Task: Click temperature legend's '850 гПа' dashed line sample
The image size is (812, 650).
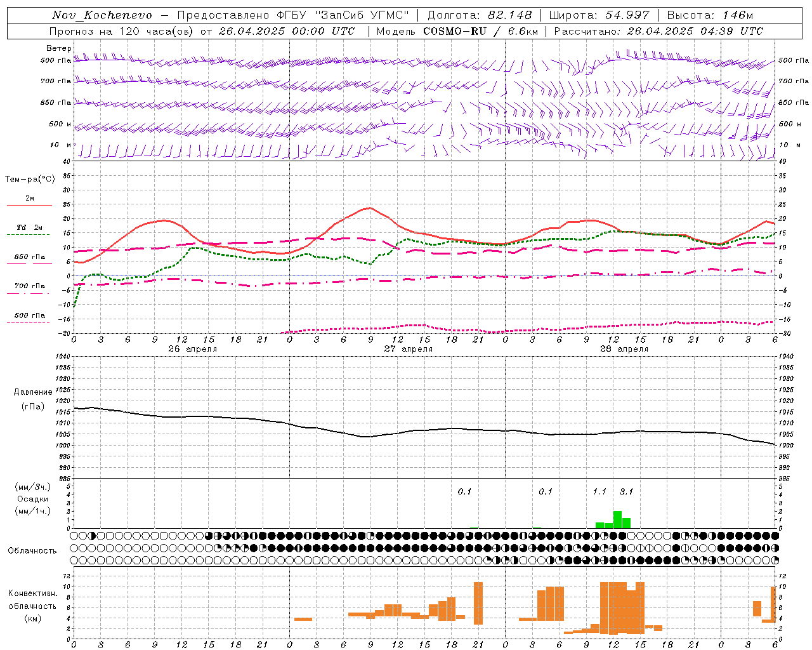Action: 29,263
